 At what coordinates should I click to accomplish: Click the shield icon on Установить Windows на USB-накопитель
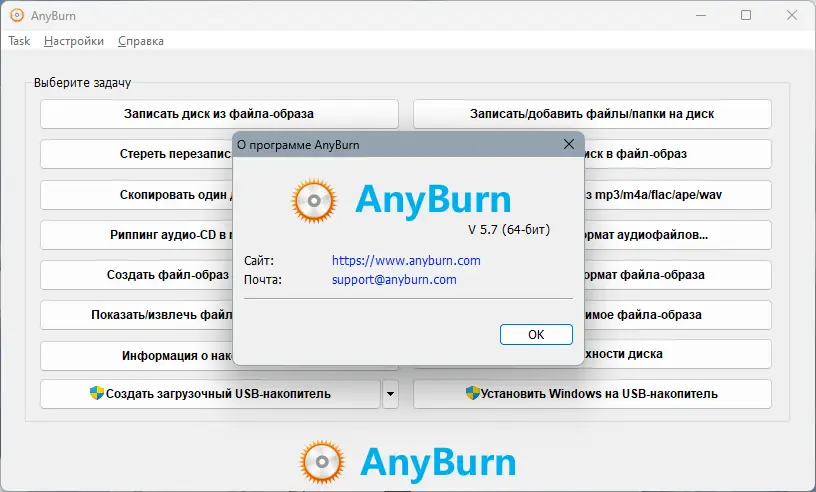472,393
